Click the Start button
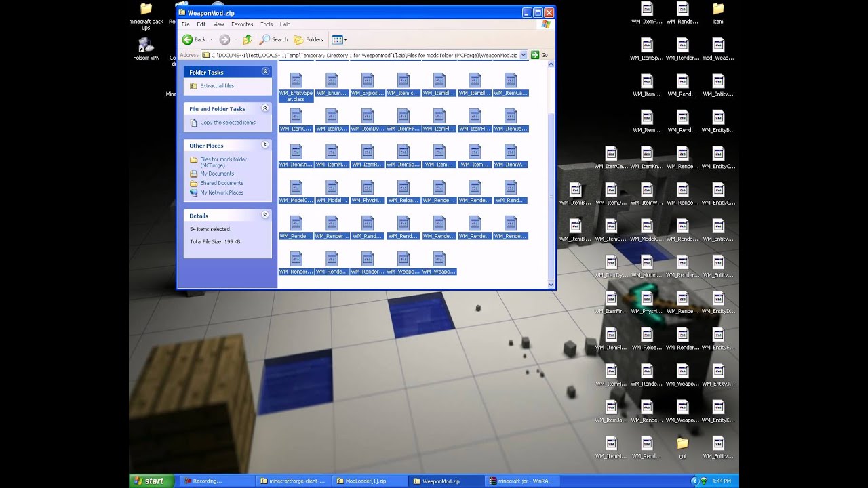 click(151, 481)
